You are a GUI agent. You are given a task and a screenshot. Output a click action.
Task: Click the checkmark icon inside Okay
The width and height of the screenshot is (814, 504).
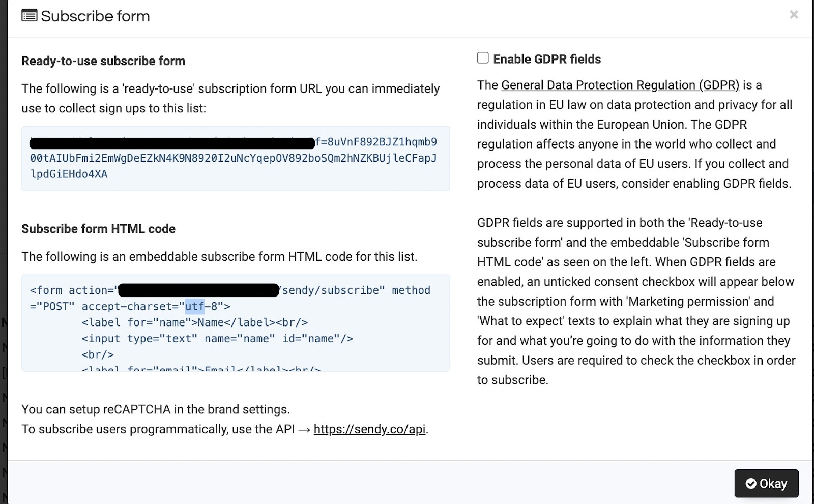click(x=751, y=484)
